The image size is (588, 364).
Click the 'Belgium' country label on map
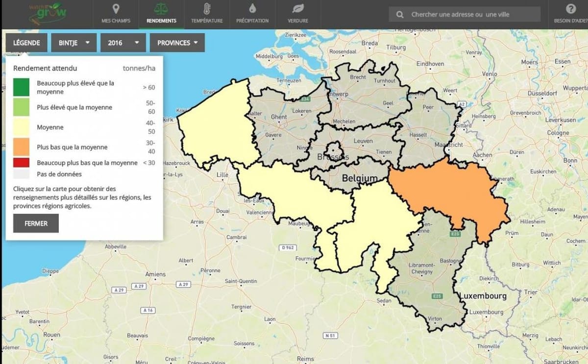point(360,178)
